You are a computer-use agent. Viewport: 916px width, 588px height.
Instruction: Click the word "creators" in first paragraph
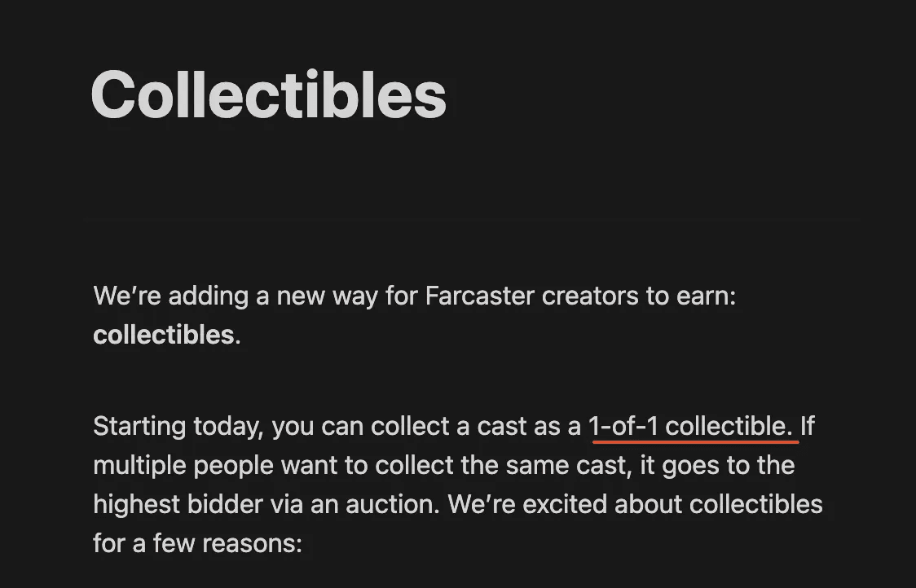[x=590, y=296]
